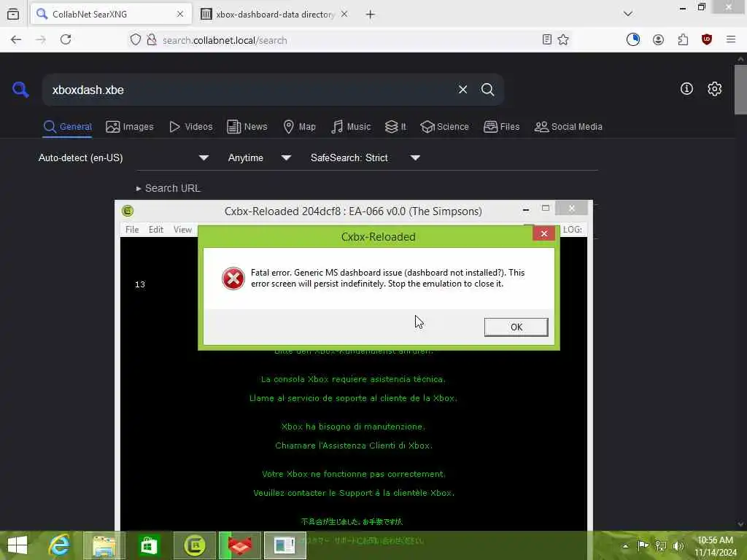Open the Auto-detect (en-US) language dropdown
The image size is (747, 560).
tap(123, 157)
